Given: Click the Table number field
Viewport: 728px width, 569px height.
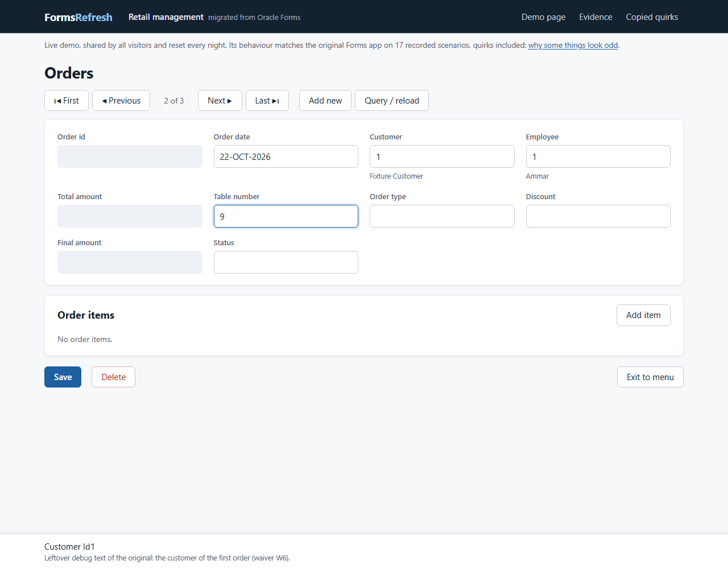Looking at the screenshot, I should pyautogui.click(x=286, y=216).
